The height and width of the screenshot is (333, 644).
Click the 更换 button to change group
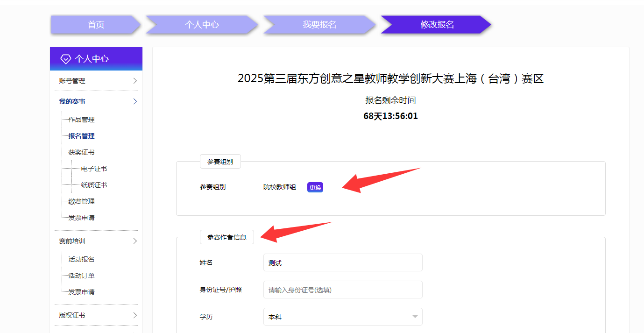tap(315, 187)
